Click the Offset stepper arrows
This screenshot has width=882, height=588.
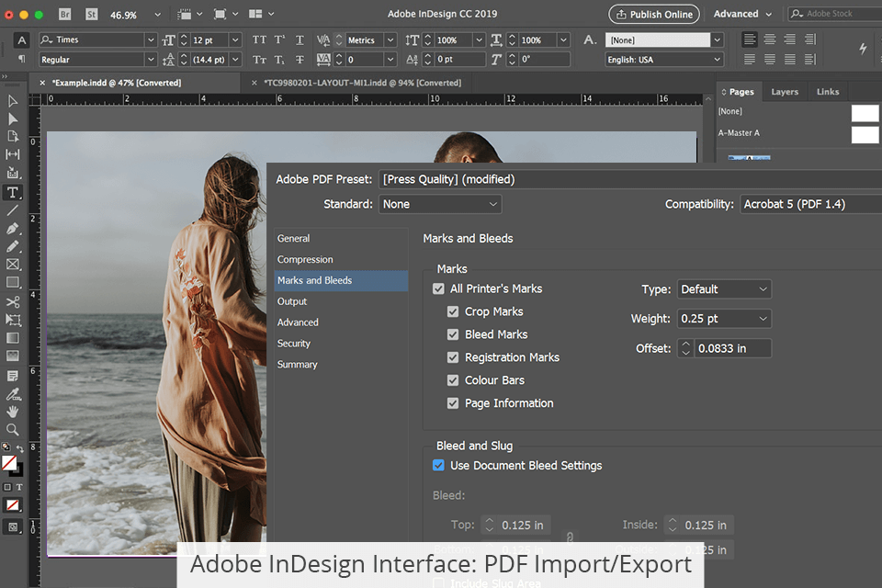pos(685,348)
